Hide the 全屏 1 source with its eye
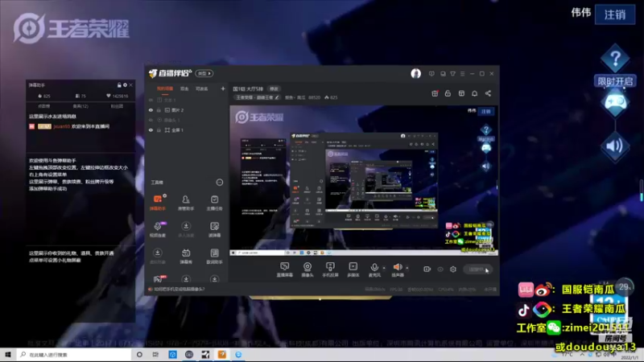The height and width of the screenshot is (362, 644). (151, 130)
